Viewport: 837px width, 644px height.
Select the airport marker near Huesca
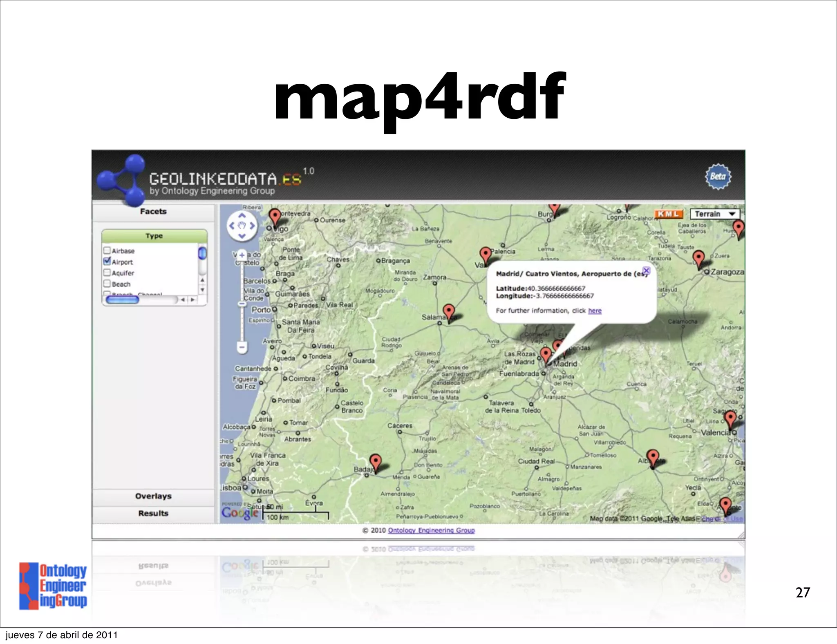pos(739,229)
